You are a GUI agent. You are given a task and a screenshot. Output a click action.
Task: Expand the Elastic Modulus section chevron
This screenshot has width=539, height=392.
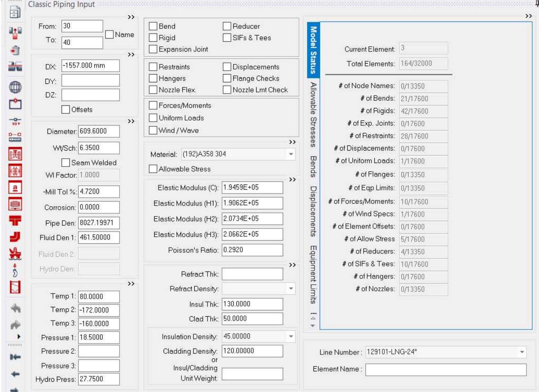click(292, 180)
